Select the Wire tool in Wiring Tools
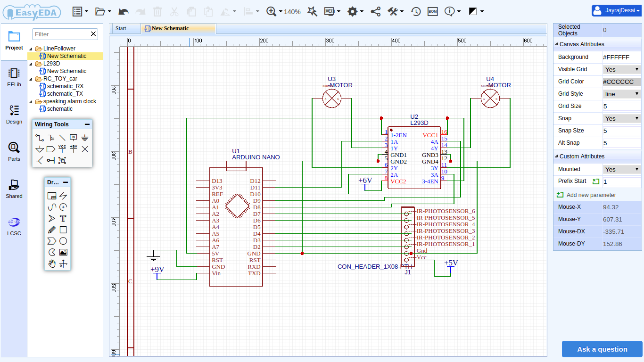The width and height of the screenshot is (644, 362). pyautogui.click(x=39, y=138)
